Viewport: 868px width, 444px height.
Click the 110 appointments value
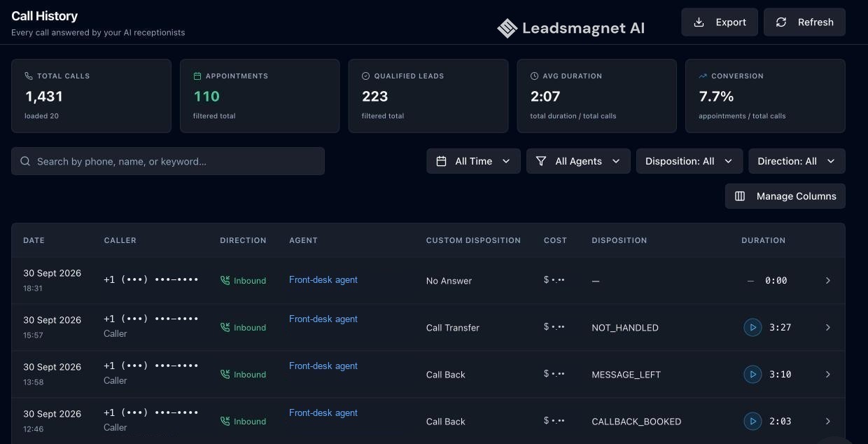[x=206, y=97]
